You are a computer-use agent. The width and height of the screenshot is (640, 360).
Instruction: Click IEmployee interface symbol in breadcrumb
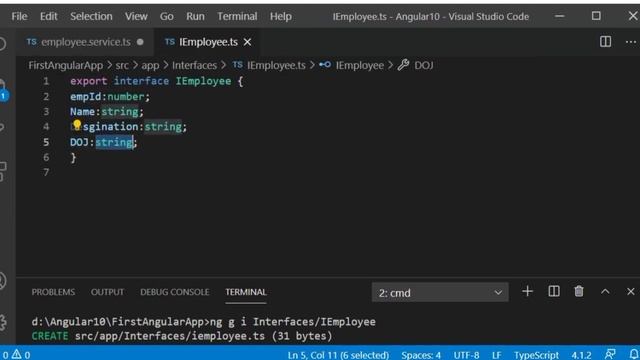360,65
